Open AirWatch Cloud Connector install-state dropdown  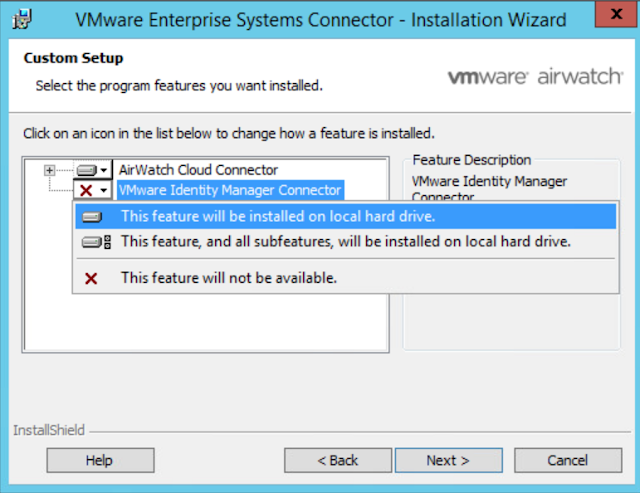click(x=93, y=170)
